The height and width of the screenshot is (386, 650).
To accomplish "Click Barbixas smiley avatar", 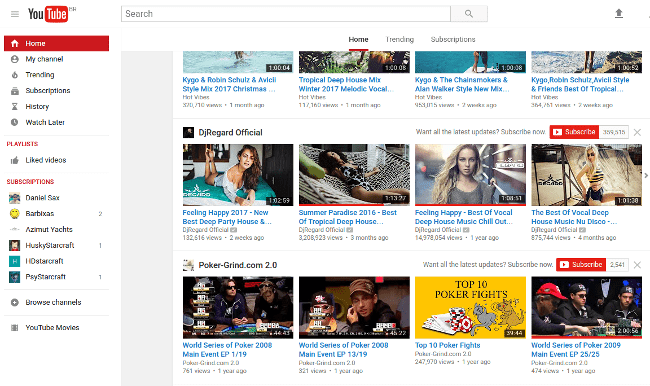I will coord(15,214).
